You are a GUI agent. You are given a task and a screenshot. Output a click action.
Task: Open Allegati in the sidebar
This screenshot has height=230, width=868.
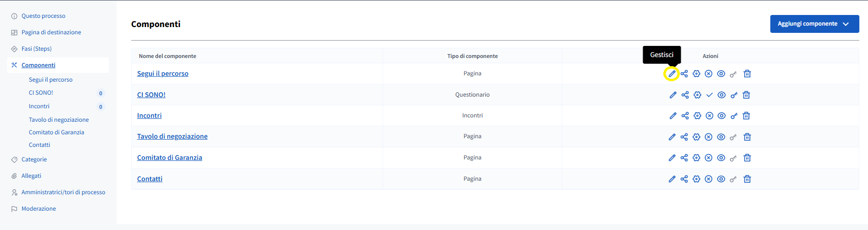(x=31, y=176)
